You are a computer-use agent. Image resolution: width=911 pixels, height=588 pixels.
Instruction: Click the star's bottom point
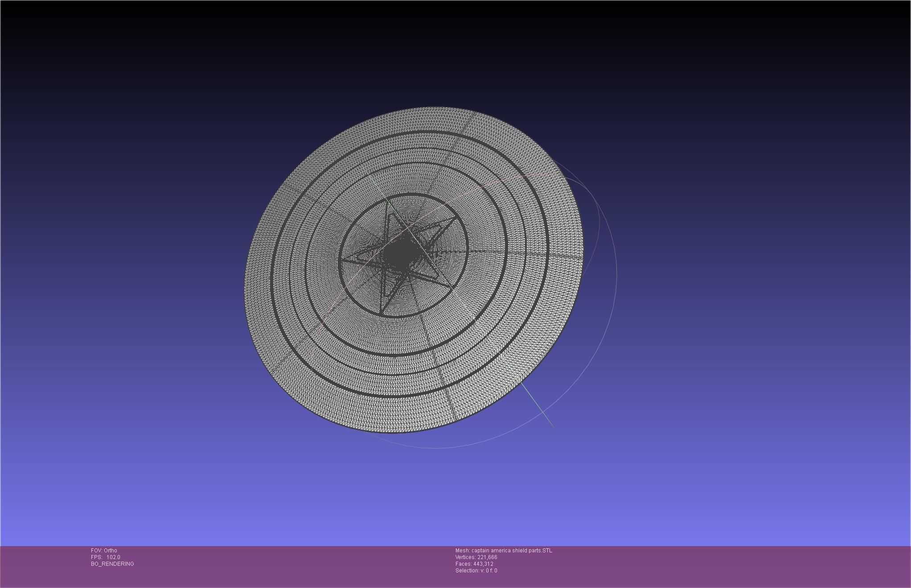pos(382,311)
